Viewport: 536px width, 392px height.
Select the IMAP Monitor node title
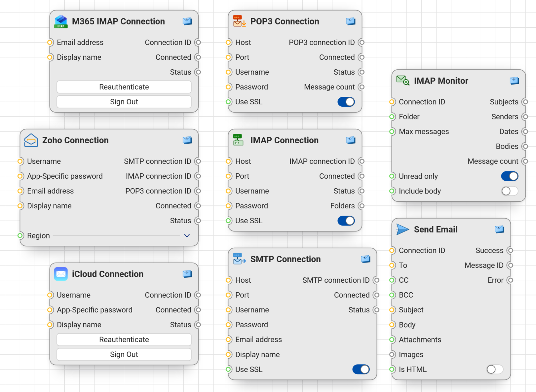(441, 81)
